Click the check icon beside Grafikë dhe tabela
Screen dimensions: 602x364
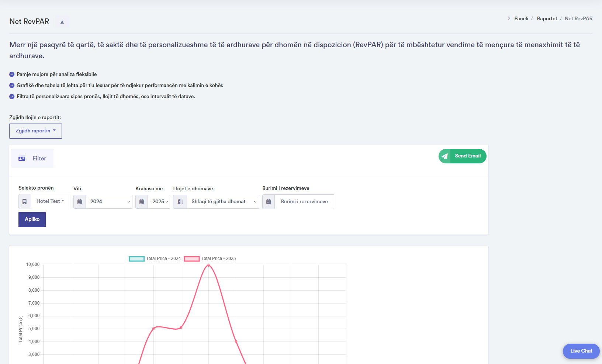[x=12, y=86]
